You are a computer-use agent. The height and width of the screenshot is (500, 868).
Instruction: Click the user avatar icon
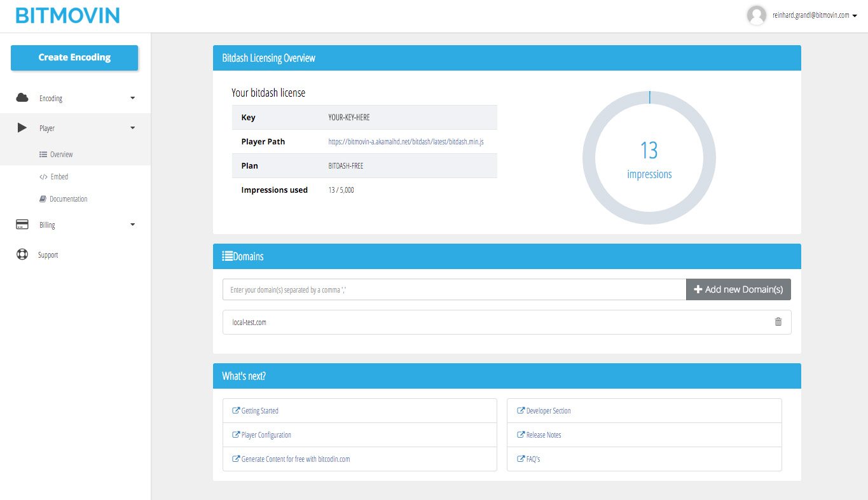pos(757,15)
